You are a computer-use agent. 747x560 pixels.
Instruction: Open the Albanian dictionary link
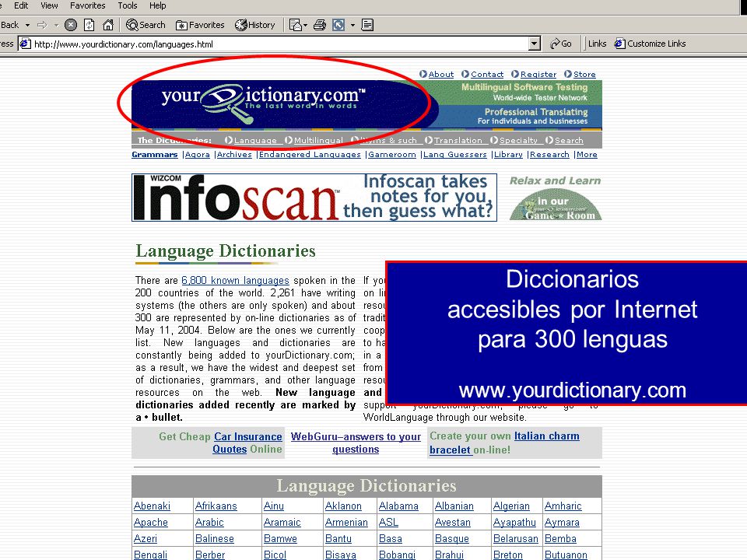pos(454,506)
